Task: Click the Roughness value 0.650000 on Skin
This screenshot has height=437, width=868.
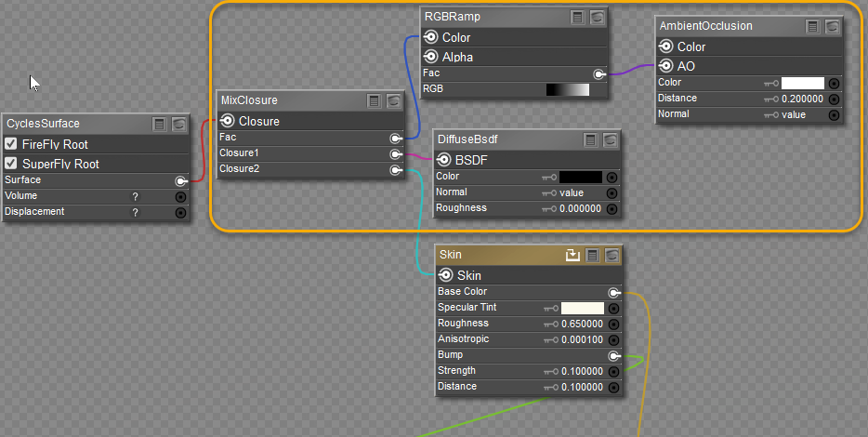Action: 583,324
